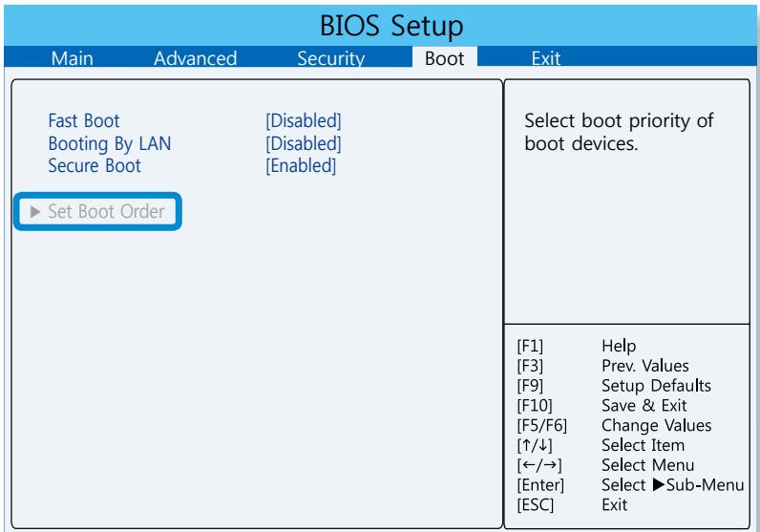The image size is (760, 532).
Task: Click the [F1] Help shortcut entry
Action: pyautogui.click(x=616, y=345)
